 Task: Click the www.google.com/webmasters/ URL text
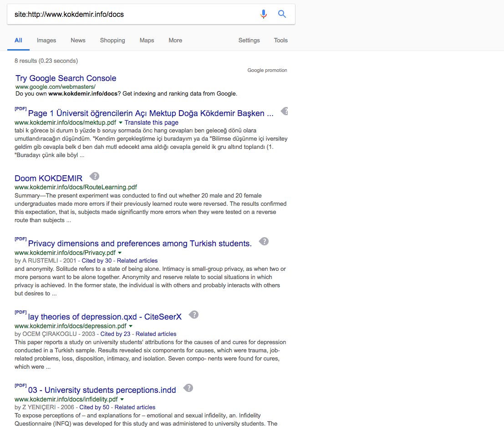(55, 87)
